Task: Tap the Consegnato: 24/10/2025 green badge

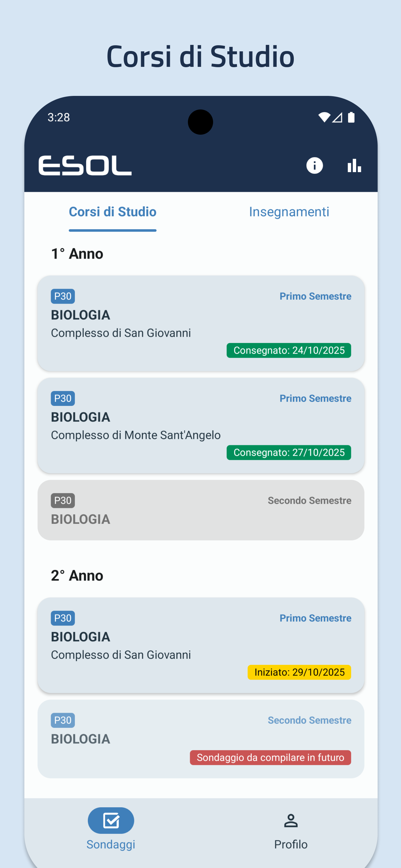Action: click(289, 350)
